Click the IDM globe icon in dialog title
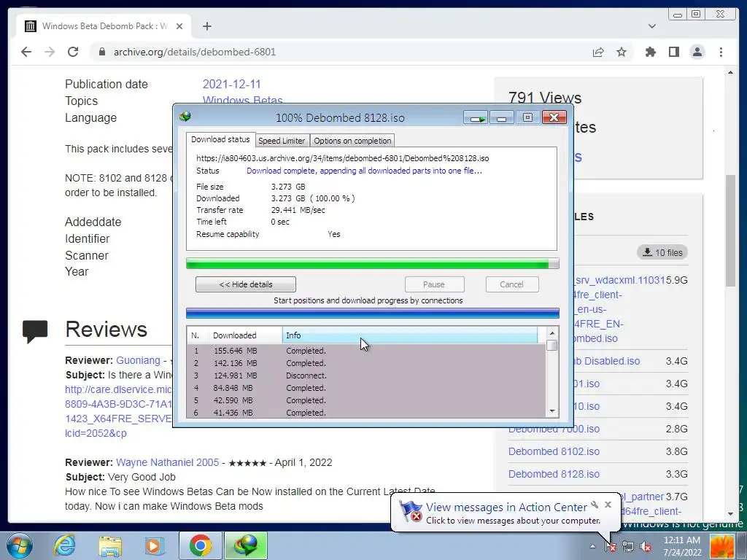The width and height of the screenshot is (747, 560). [185, 117]
